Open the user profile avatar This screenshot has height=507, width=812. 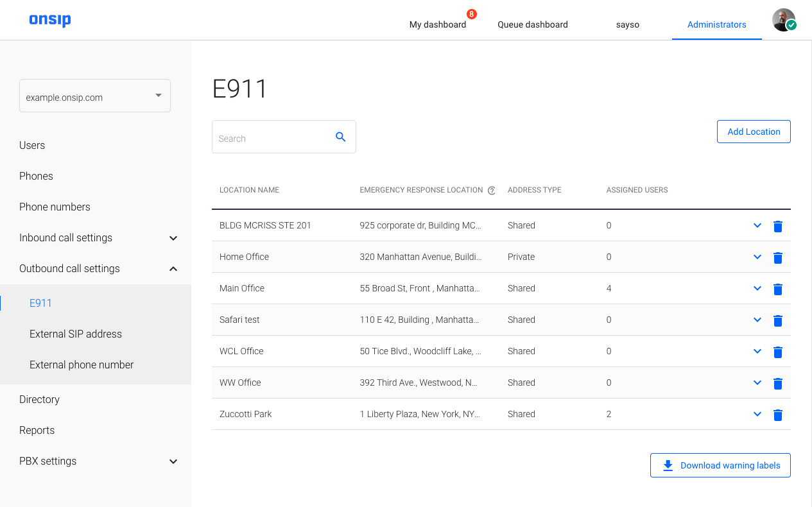tap(784, 20)
